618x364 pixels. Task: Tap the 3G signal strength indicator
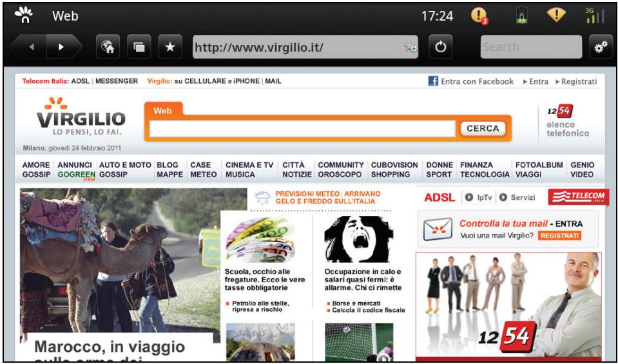tap(594, 15)
